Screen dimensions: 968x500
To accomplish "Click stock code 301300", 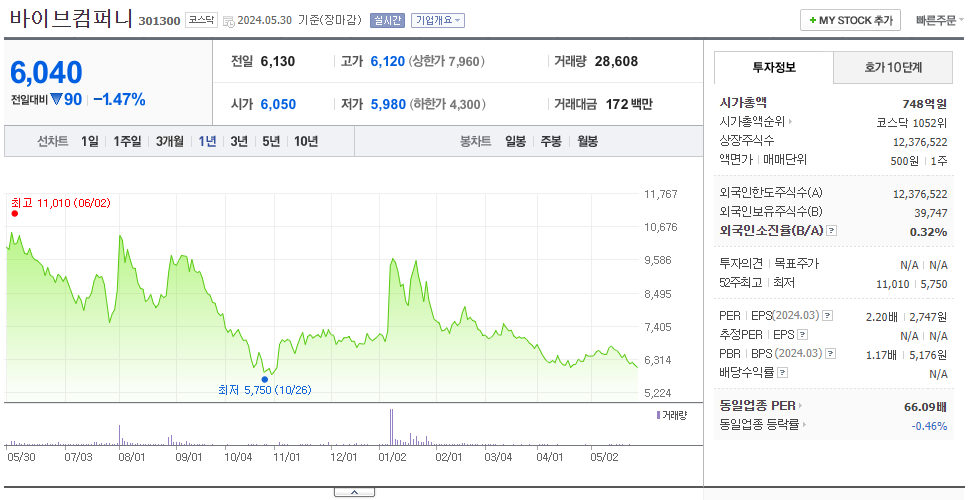I will click(159, 21).
